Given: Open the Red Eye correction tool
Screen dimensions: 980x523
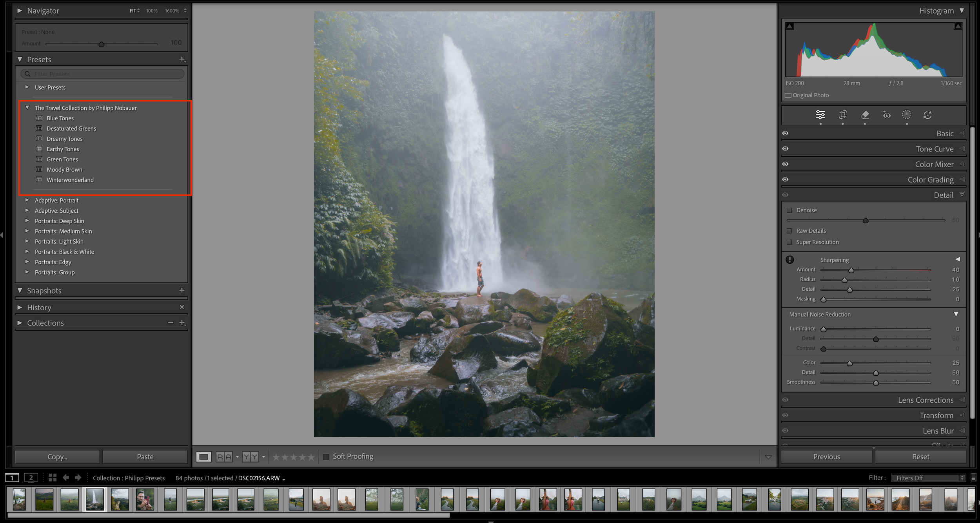Looking at the screenshot, I should coord(886,115).
